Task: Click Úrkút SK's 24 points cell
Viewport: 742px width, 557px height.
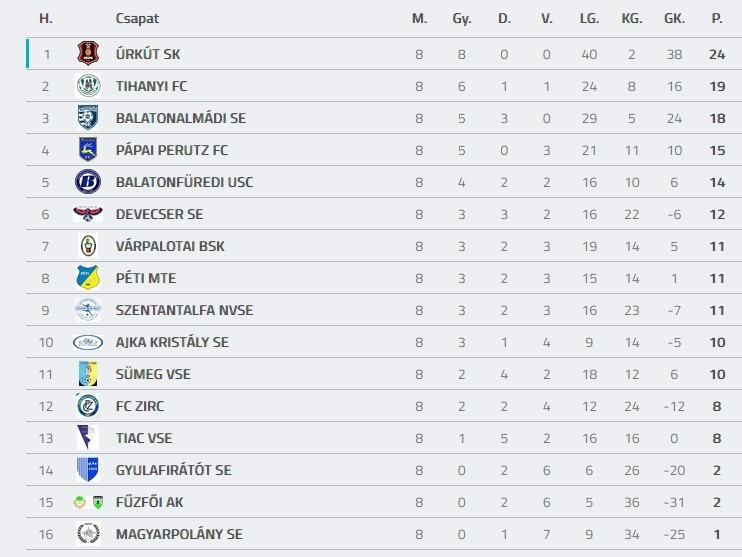Action: [716, 54]
